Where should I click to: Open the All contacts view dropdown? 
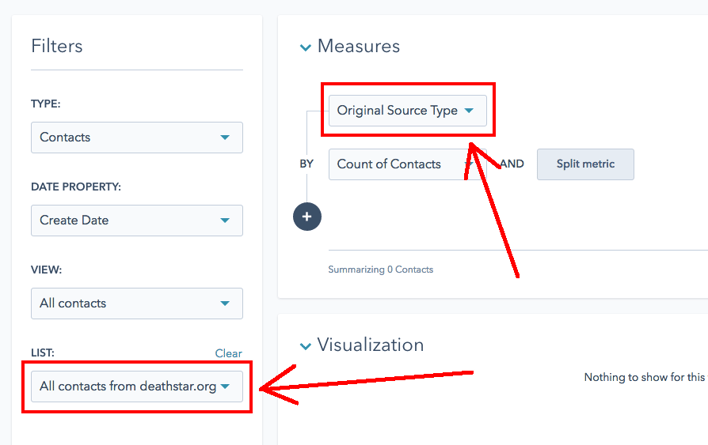click(x=136, y=303)
